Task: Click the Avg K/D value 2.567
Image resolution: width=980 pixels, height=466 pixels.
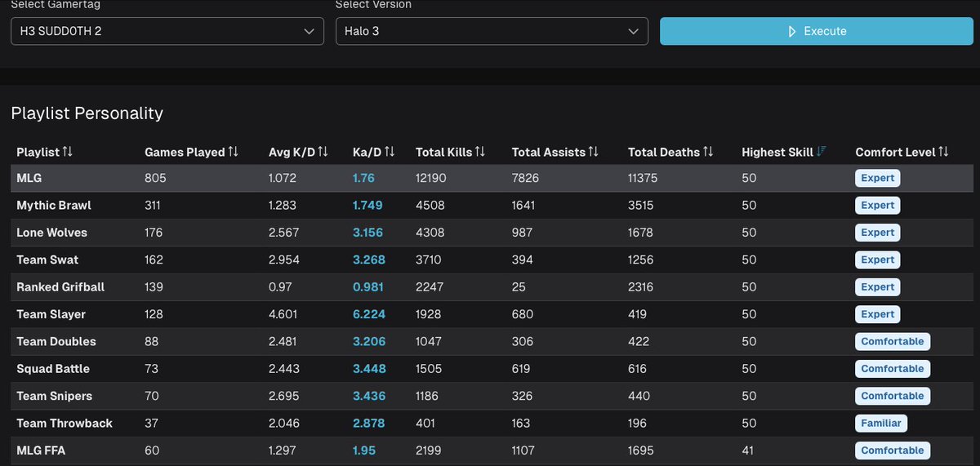Action: (x=284, y=233)
